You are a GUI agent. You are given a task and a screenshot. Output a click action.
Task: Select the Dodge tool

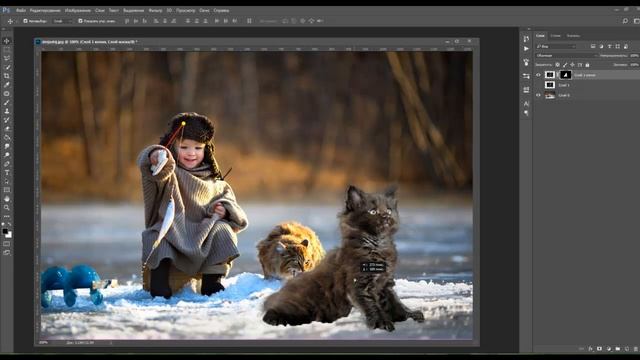point(7,155)
